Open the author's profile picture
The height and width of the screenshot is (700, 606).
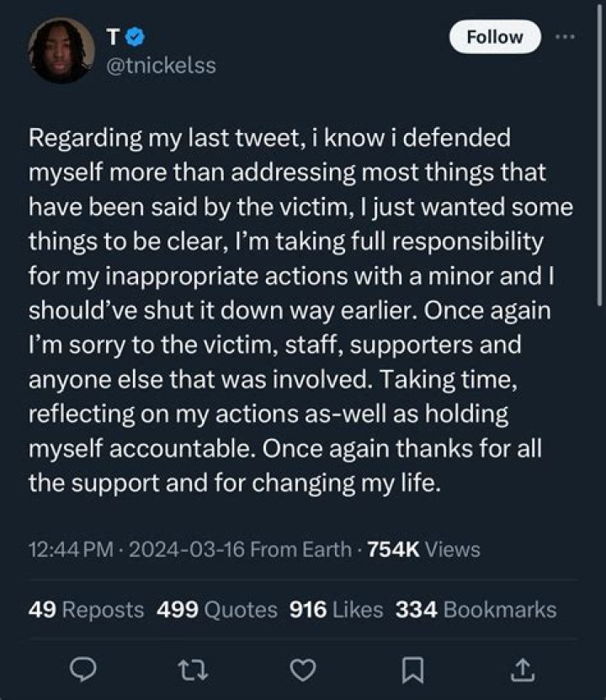[x=59, y=51]
